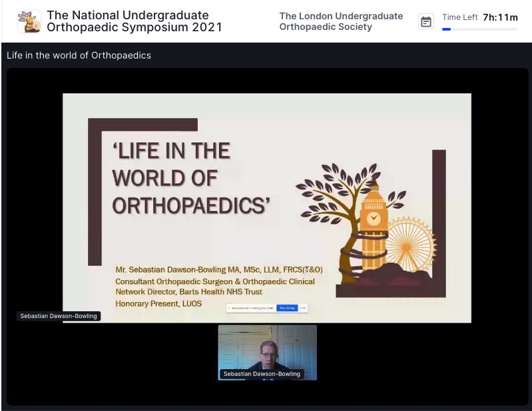Click the sharing-your-screen notification message
532x411 pixels.
[252, 308]
